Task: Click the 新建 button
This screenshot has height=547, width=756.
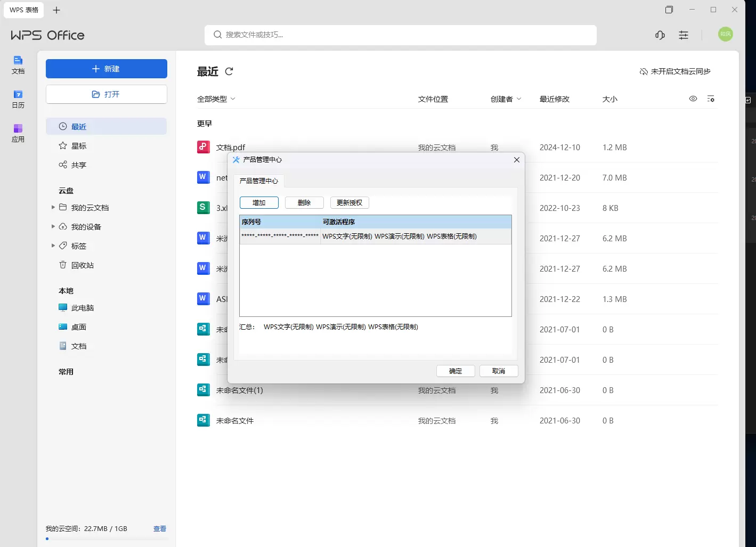Action: 106,69
